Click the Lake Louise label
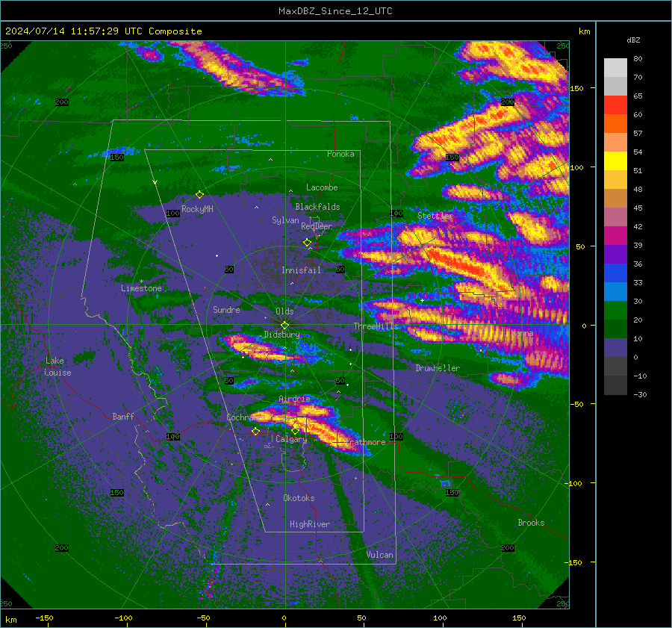 [58, 367]
